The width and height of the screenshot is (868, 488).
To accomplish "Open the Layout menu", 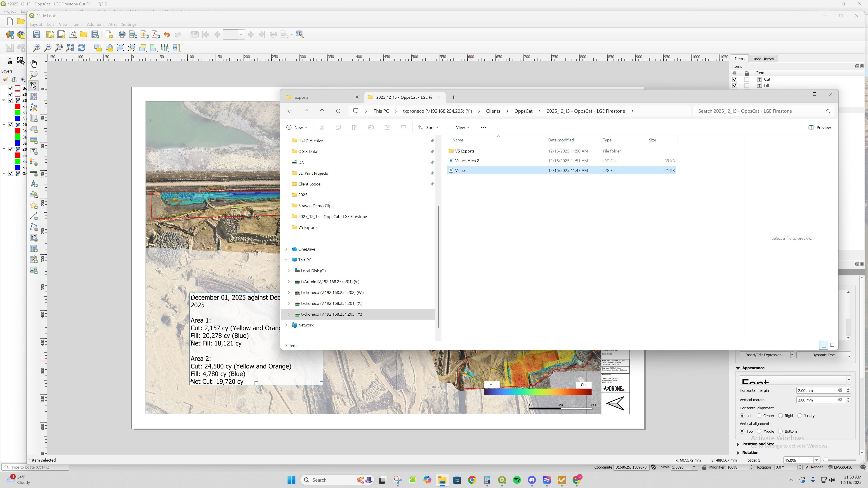I will point(36,24).
